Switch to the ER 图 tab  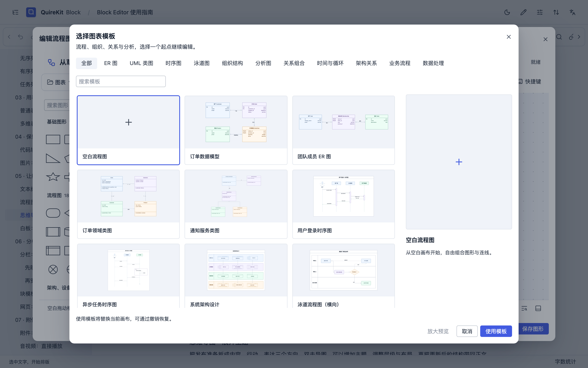[x=110, y=63]
